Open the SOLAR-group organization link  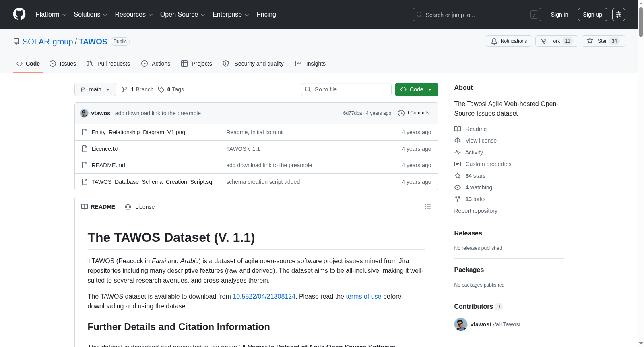(48, 42)
